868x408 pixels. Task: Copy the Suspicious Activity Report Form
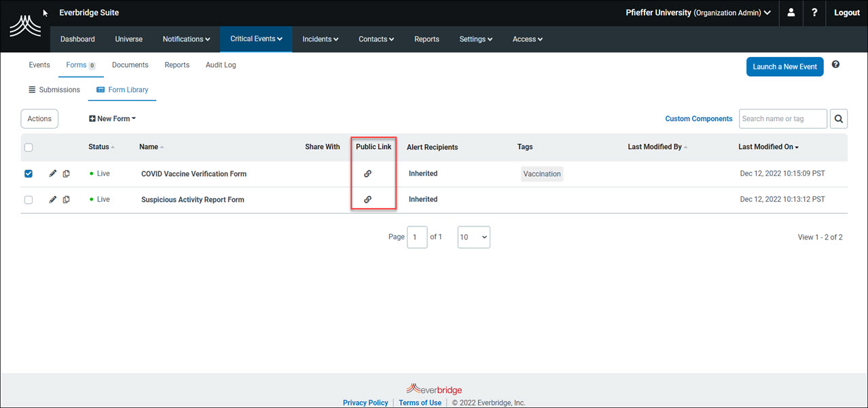(x=67, y=199)
